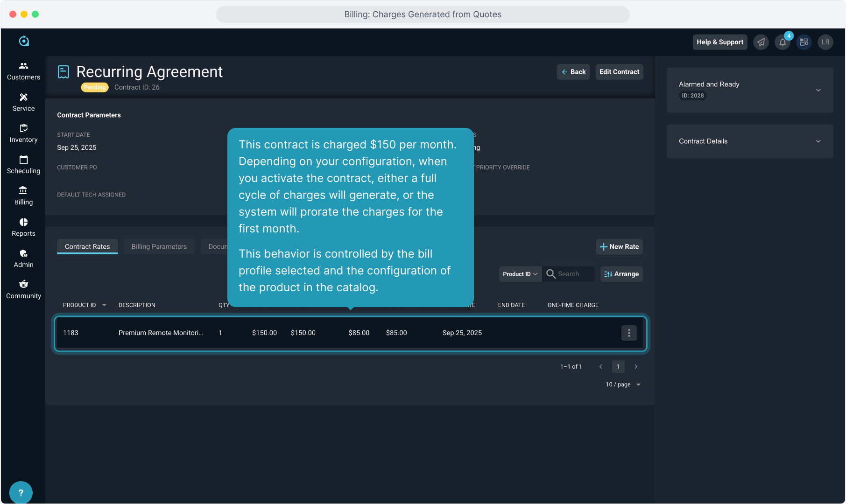Open the Billing module
Image resolution: width=846 pixels, height=504 pixels.
[23, 196]
